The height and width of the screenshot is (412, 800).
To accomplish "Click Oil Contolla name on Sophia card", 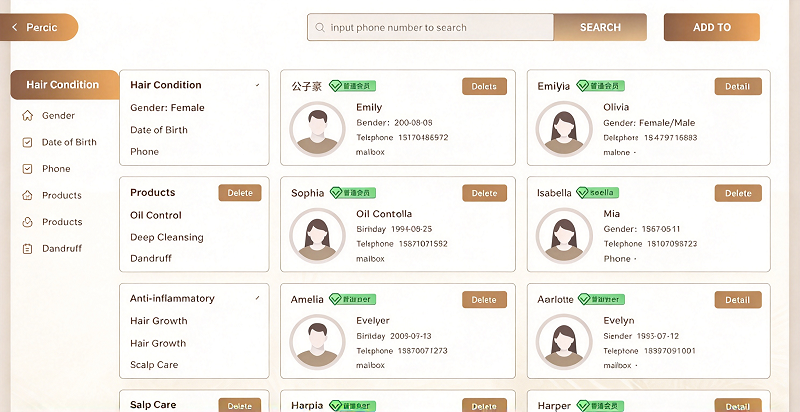I will click(x=384, y=214).
